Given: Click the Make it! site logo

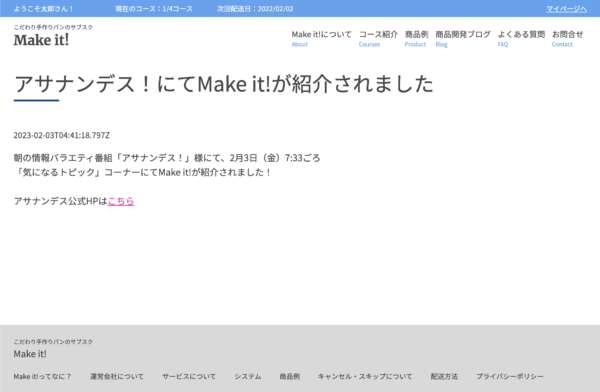Looking at the screenshot, I should click(x=41, y=40).
